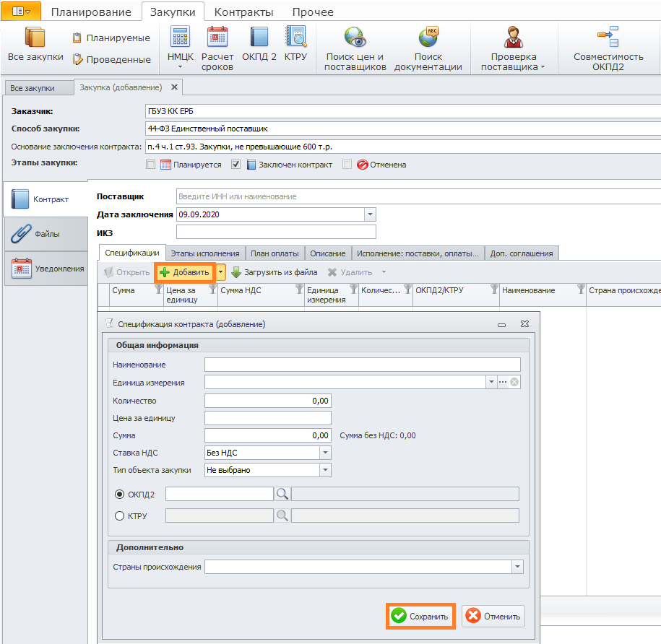661x644 pixels.
Task: Toggle the Планируется checkbox
Action: [x=150, y=165]
